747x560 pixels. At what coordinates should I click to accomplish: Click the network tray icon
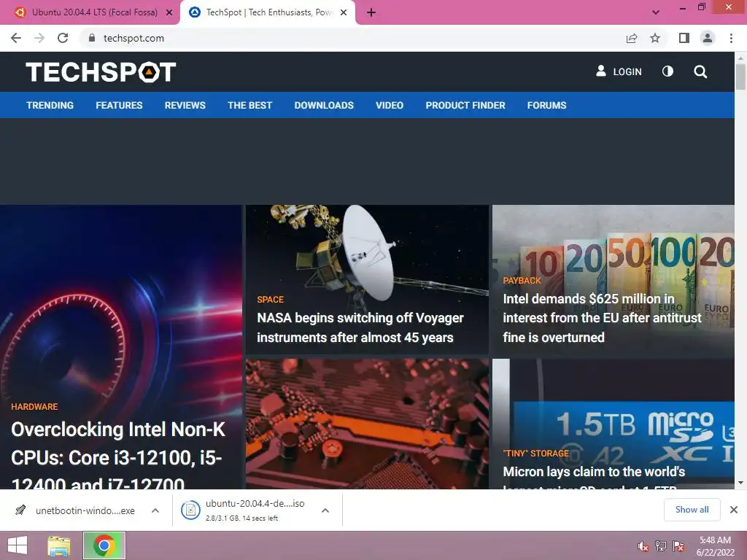pos(661,545)
